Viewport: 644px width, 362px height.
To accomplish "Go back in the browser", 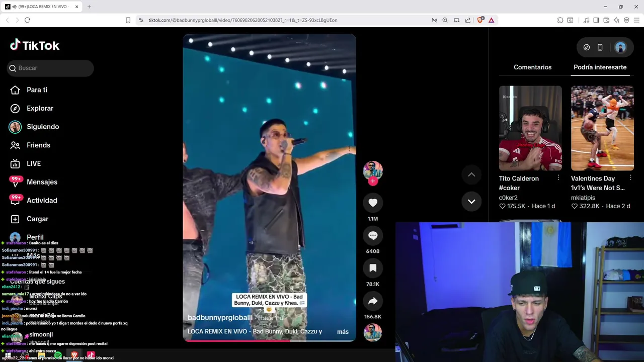I will tap(7, 20).
